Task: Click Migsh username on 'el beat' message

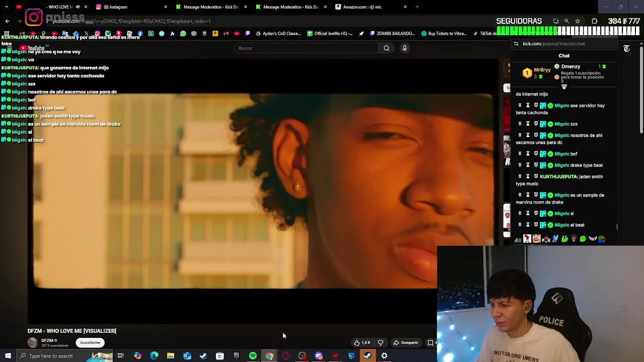Action: [x=561, y=225]
